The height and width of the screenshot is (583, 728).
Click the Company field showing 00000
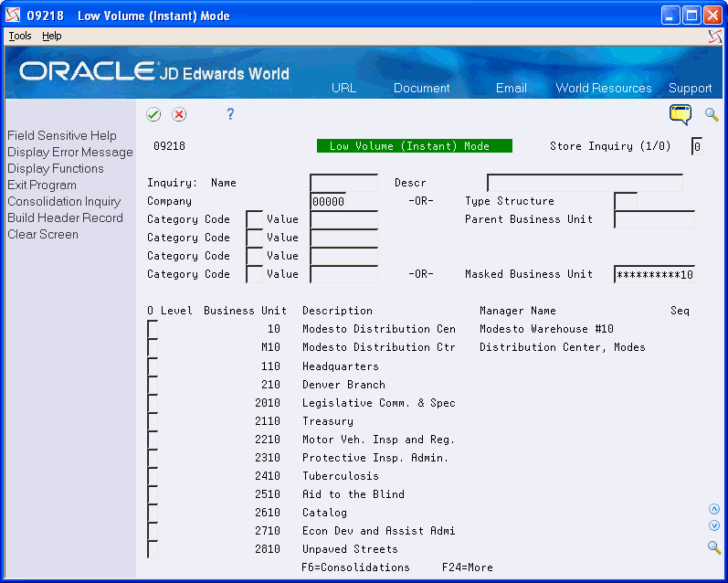328,201
